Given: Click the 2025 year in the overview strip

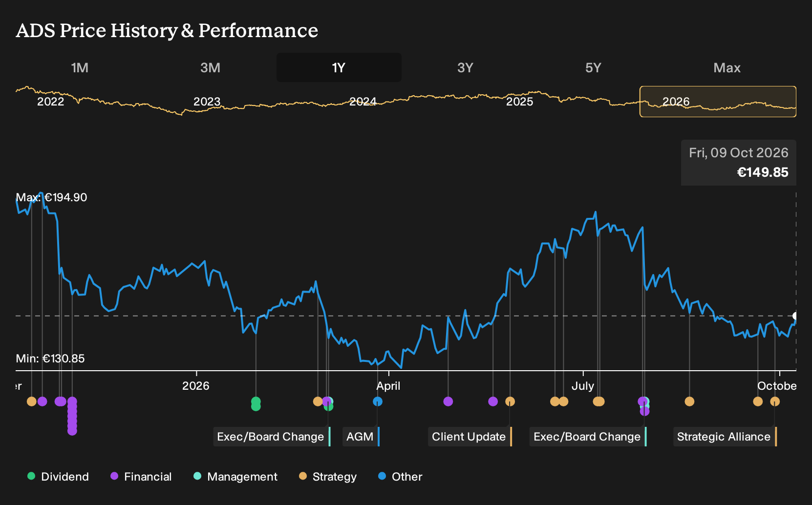Looking at the screenshot, I should coord(519,102).
